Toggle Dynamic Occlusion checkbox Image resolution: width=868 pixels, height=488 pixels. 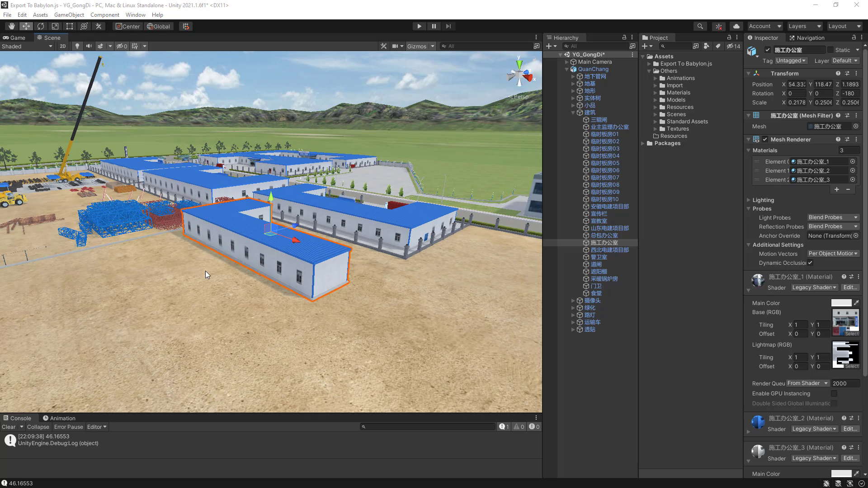(810, 263)
